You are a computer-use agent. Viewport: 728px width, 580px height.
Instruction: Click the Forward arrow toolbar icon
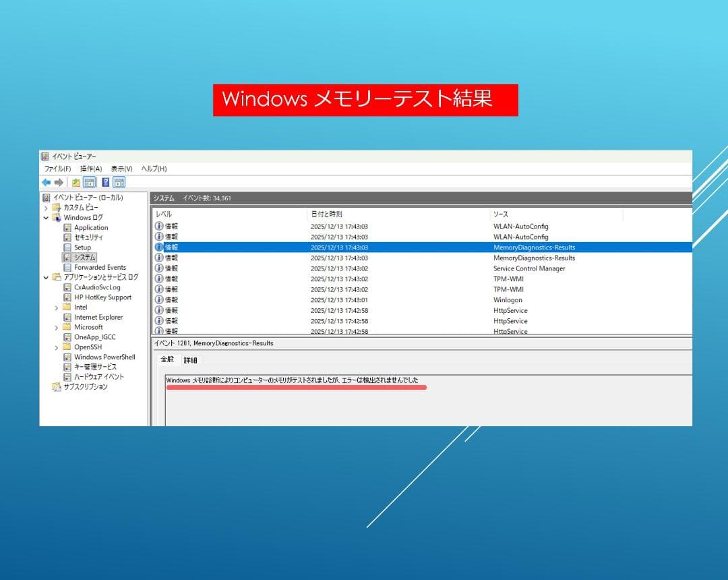click(x=59, y=182)
